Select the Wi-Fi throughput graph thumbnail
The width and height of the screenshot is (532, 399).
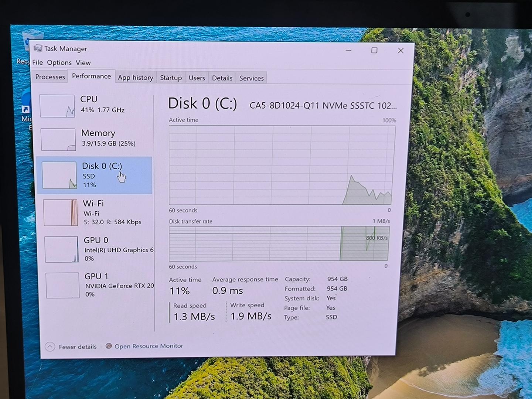coord(61,212)
